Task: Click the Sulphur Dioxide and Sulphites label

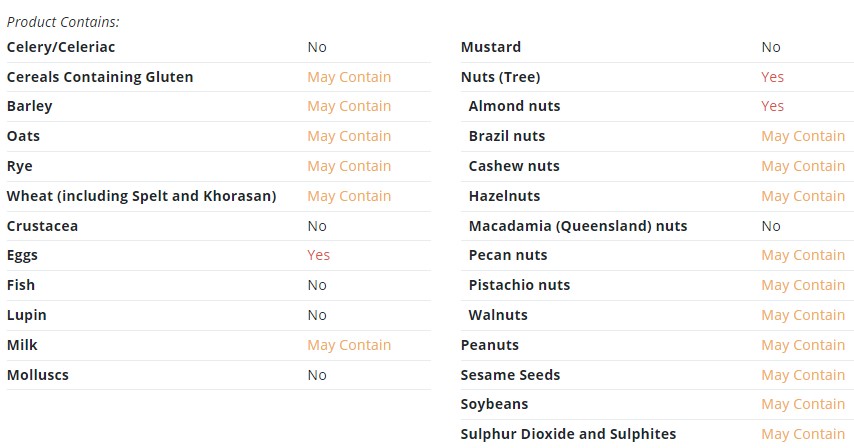Action: point(568,434)
